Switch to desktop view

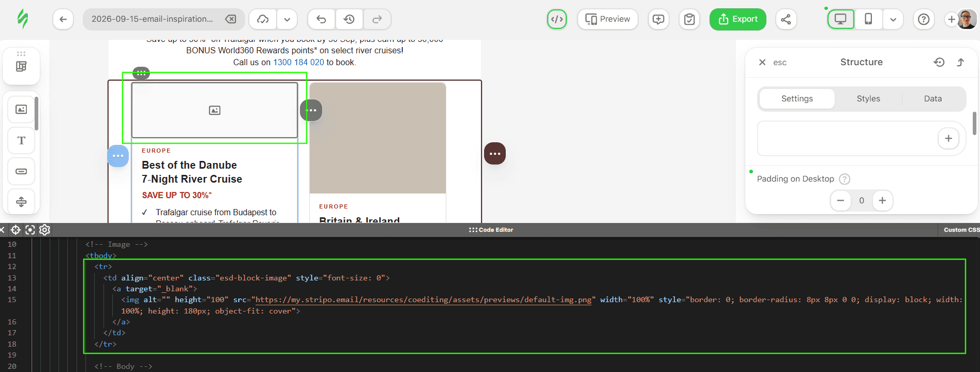(x=841, y=19)
